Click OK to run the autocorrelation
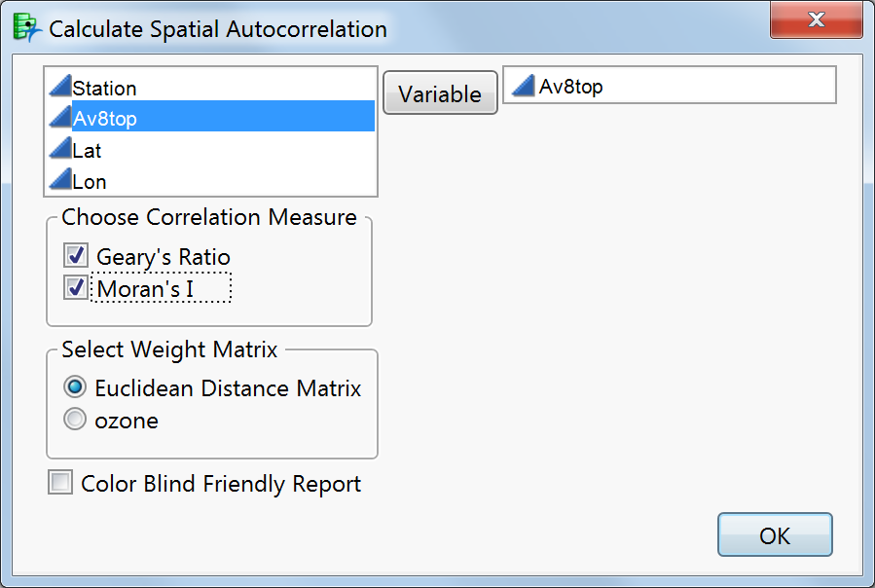 (774, 534)
